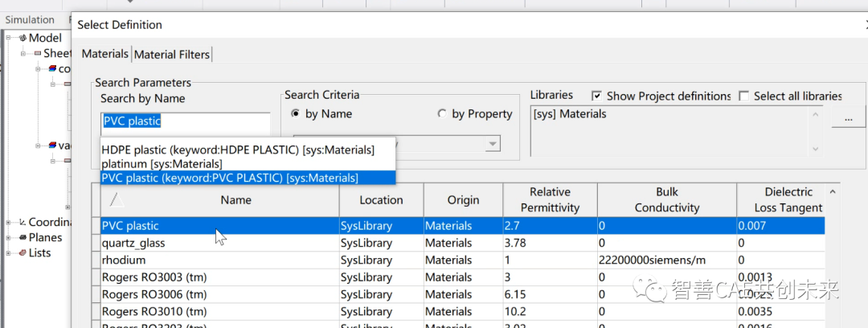Sort by the Origin column header
This screenshot has height=328, width=868.
(464, 200)
